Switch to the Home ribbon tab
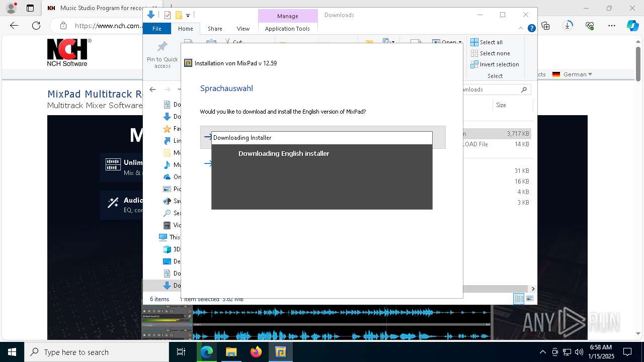644x362 pixels. click(x=185, y=29)
